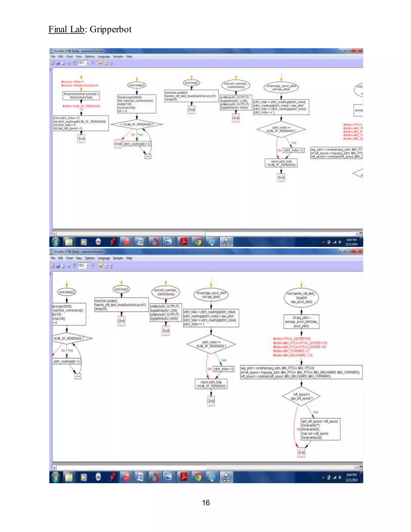Screen dimensions: 411x532
Task: Click the Open folder icon in upper Visustin toolbar
Action: tap(52, 63)
